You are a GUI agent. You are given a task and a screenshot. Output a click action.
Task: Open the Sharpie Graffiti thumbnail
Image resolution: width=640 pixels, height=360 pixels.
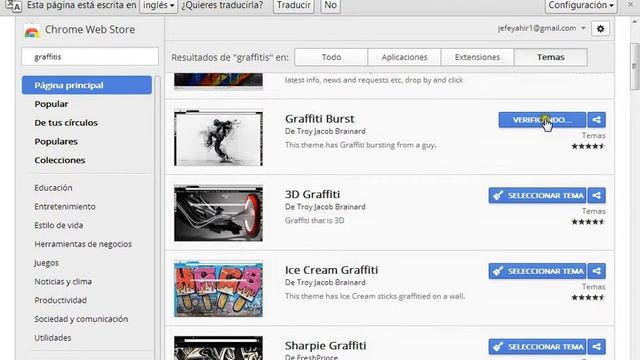pyautogui.click(x=218, y=348)
